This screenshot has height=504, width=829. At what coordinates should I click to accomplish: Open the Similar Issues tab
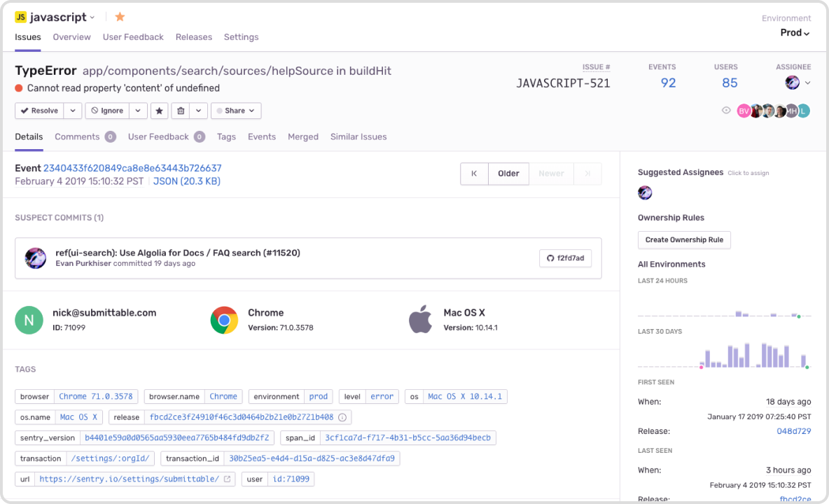point(358,136)
